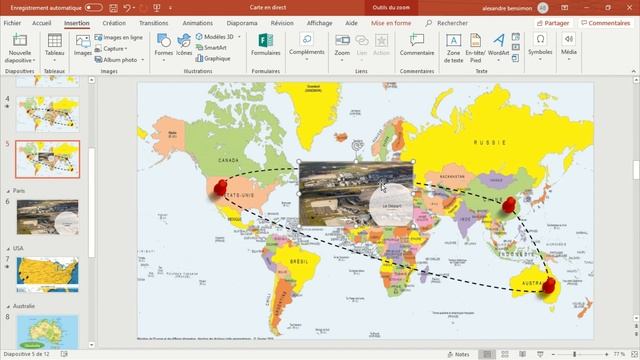Insert Images en ligne

coord(119,38)
